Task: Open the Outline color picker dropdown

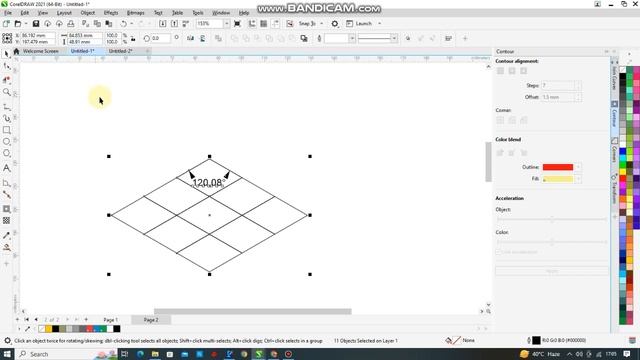Action: point(578,167)
